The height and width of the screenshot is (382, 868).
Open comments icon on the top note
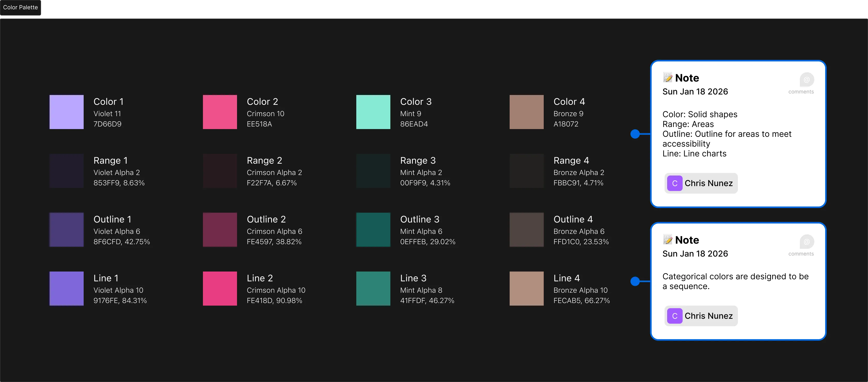coord(807,80)
